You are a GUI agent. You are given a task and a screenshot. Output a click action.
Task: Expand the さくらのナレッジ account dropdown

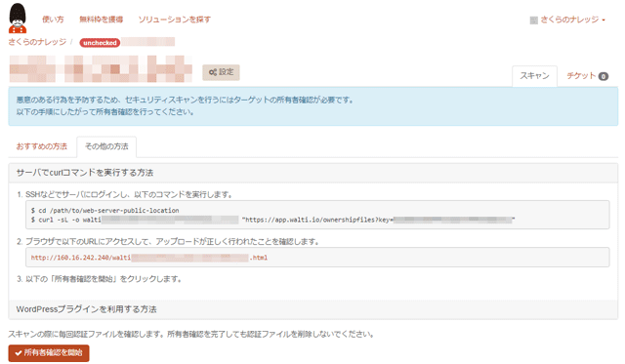tap(567, 20)
